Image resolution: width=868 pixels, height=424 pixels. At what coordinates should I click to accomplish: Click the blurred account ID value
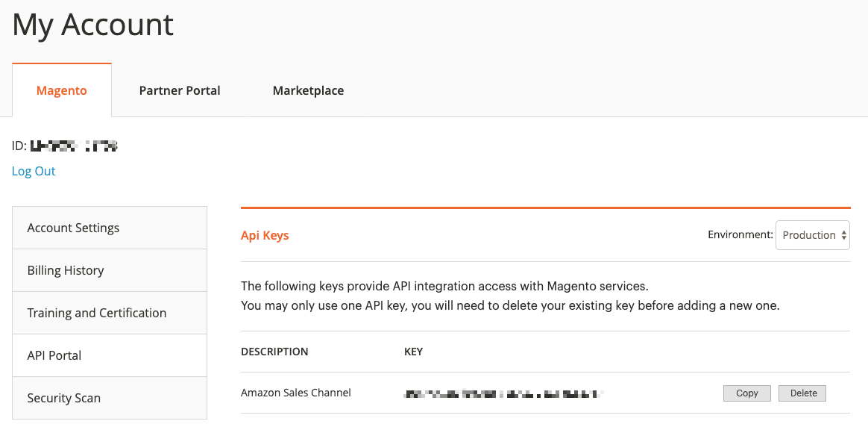pyautogui.click(x=74, y=146)
